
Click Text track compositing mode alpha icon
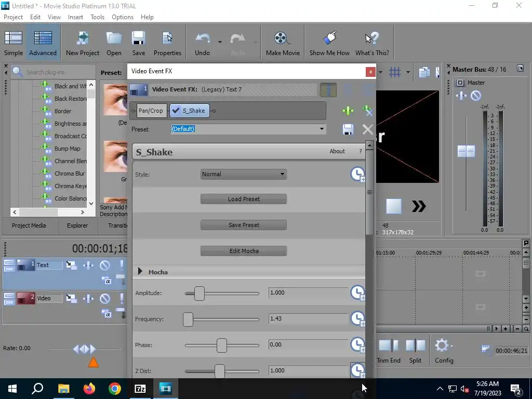107,280
